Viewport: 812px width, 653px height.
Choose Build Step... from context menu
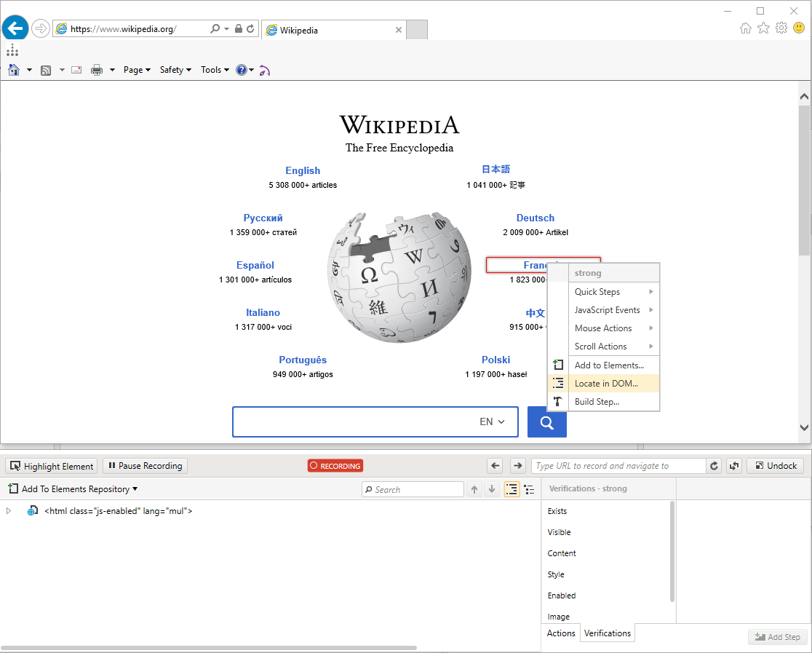[x=604, y=402]
